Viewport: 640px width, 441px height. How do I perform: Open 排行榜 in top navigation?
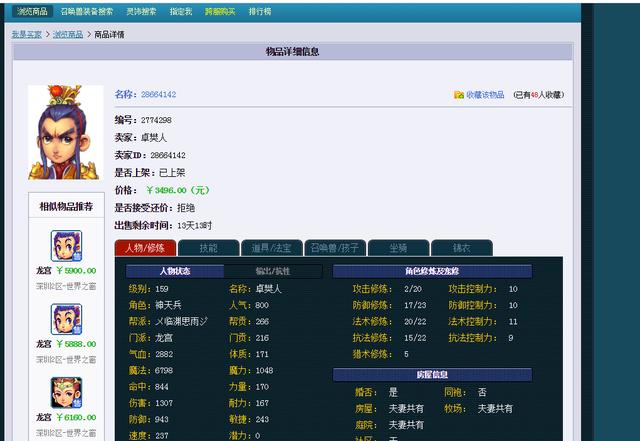pos(260,11)
